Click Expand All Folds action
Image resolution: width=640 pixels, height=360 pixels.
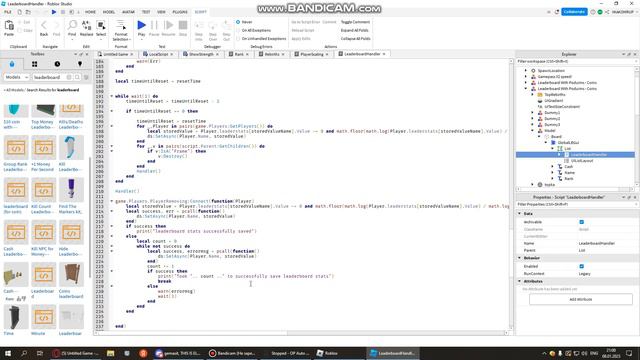[354, 30]
